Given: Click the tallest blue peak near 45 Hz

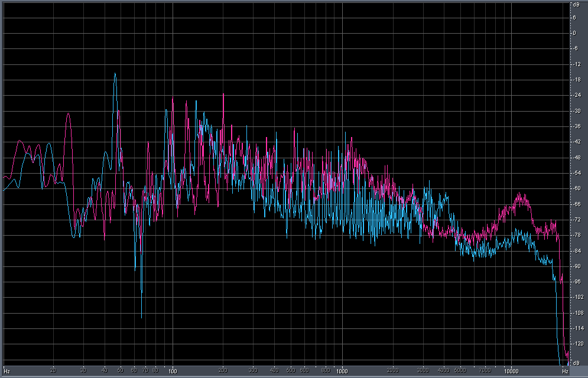Looking at the screenshot, I should (115, 74).
